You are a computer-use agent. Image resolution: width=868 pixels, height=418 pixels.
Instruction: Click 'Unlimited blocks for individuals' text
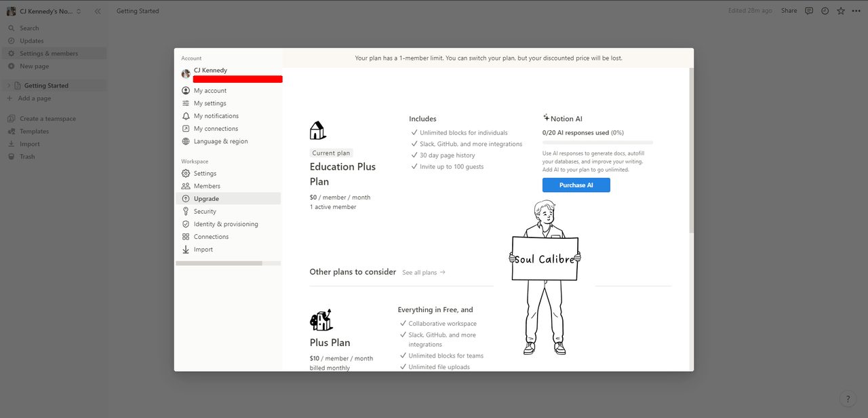[x=464, y=133]
